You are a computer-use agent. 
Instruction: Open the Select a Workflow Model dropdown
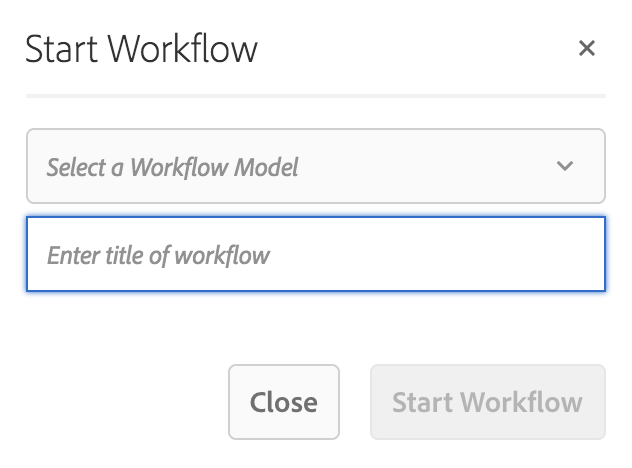coord(315,166)
